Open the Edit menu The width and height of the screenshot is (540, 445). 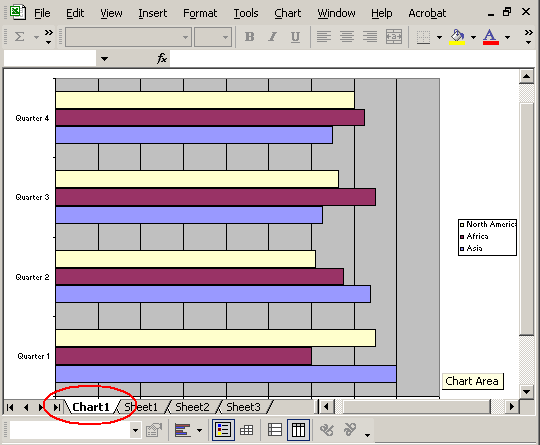pyautogui.click(x=75, y=13)
